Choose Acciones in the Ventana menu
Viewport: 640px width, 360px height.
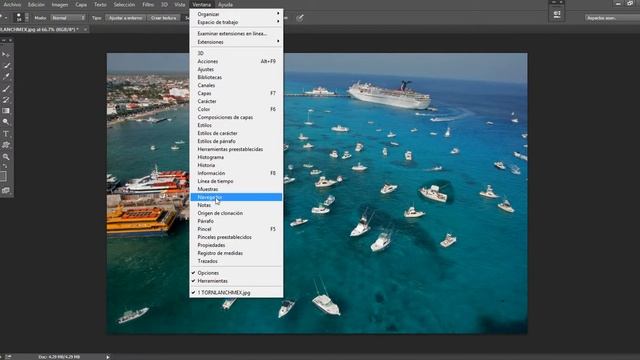236,61
